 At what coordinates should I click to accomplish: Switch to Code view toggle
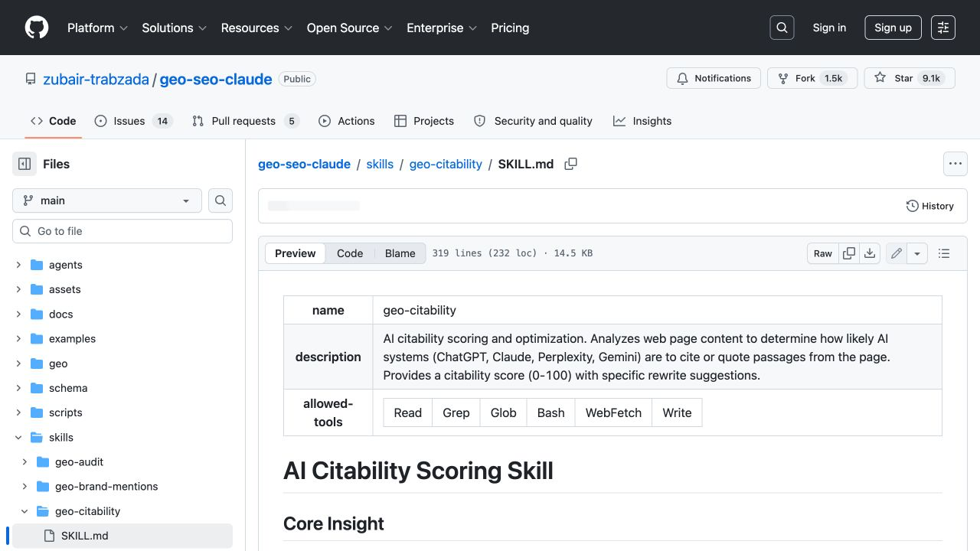[350, 253]
